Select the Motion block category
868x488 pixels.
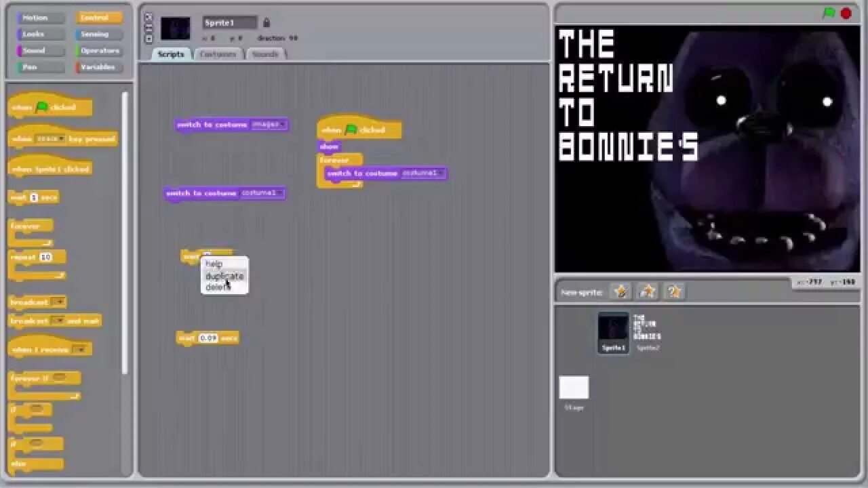click(x=41, y=18)
